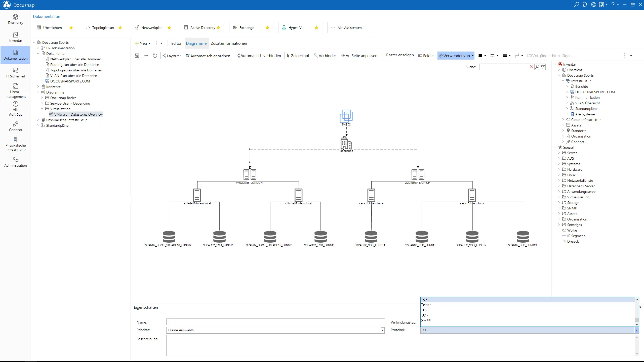Expand the Physikalische Infrastruktur tree node
This screenshot has width=644, height=362.
[x=38, y=120]
